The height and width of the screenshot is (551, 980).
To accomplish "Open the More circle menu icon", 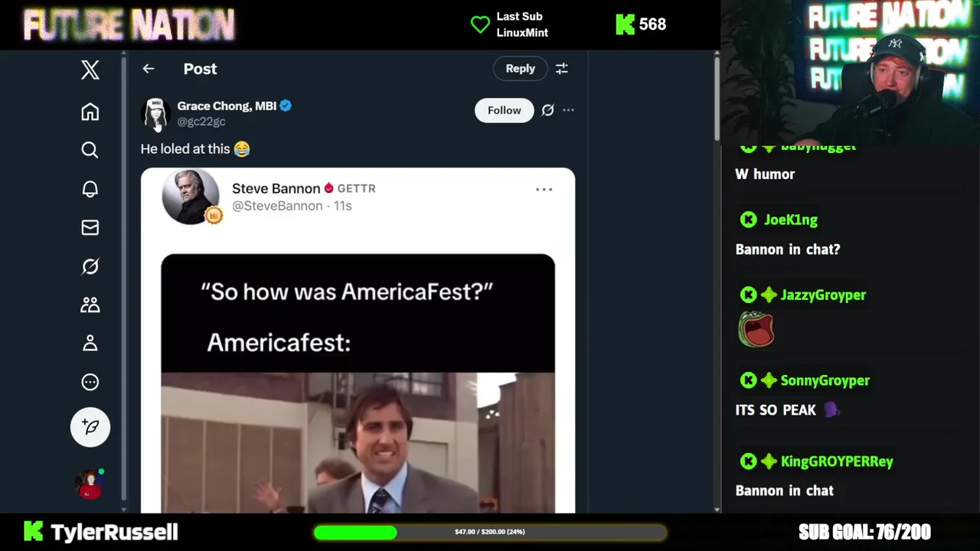I will [x=90, y=382].
